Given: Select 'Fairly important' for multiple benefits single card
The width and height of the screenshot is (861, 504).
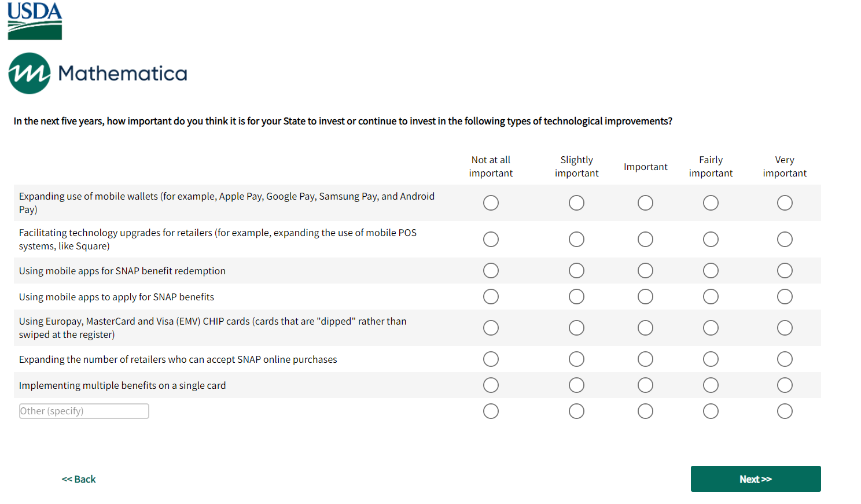Looking at the screenshot, I should point(711,385).
